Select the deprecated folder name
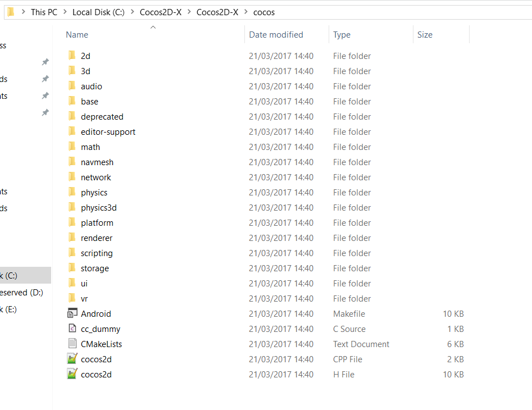This screenshot has height=410, width=532. 102,117
